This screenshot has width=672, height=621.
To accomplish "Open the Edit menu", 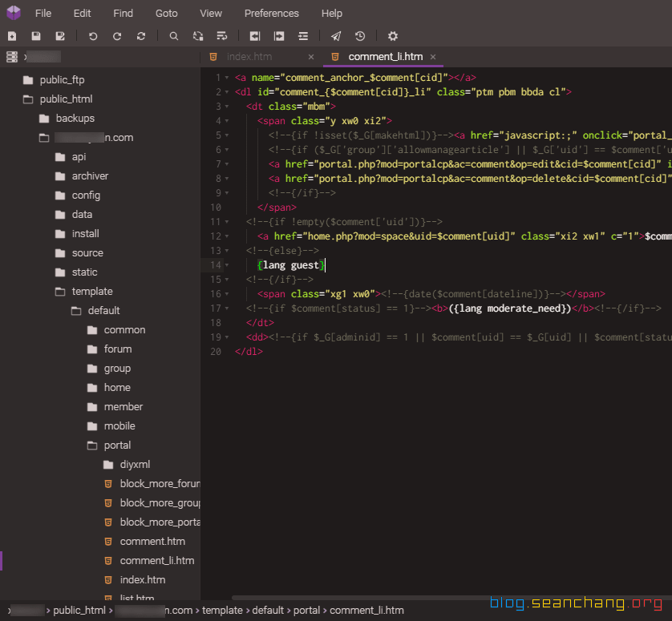I will click(x=82, y=14).
